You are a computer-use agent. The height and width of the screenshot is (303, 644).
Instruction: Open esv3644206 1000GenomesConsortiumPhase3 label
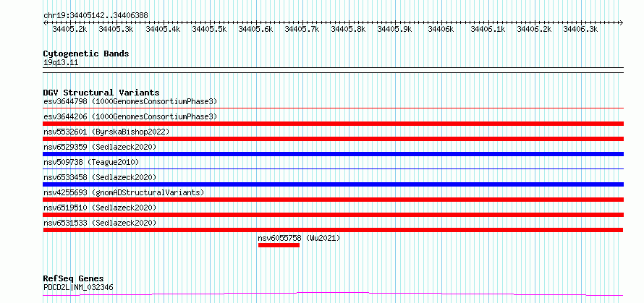pos(130,116)
